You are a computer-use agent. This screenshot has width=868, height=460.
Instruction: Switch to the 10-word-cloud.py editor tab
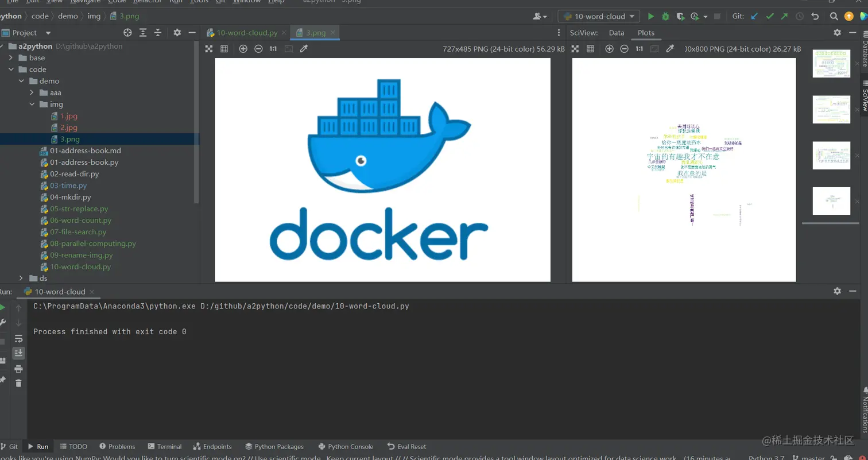coord(247,33)
